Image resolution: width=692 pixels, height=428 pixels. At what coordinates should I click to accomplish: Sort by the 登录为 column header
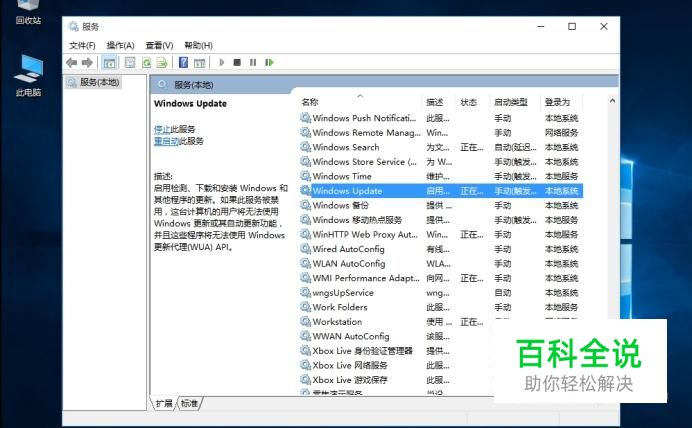pos(557,102)
